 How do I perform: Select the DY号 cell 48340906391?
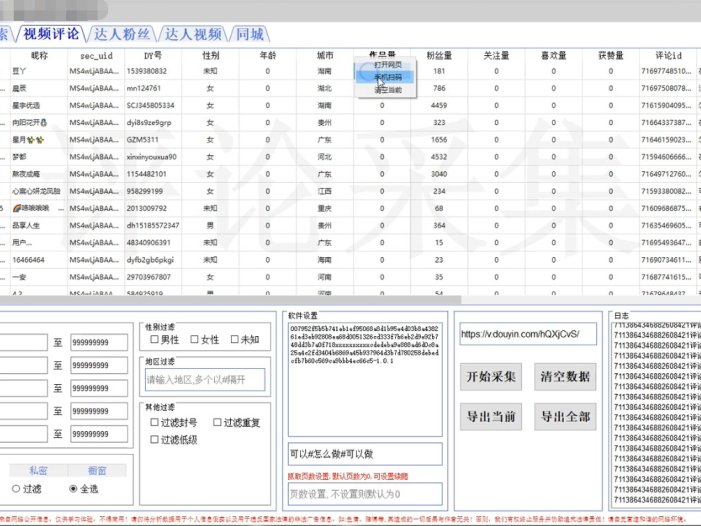point(153,243)
